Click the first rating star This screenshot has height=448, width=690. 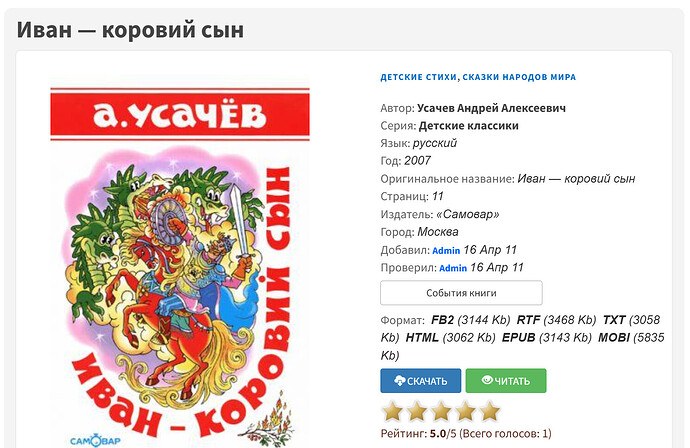pyautogui.click(x=392, y=411)
